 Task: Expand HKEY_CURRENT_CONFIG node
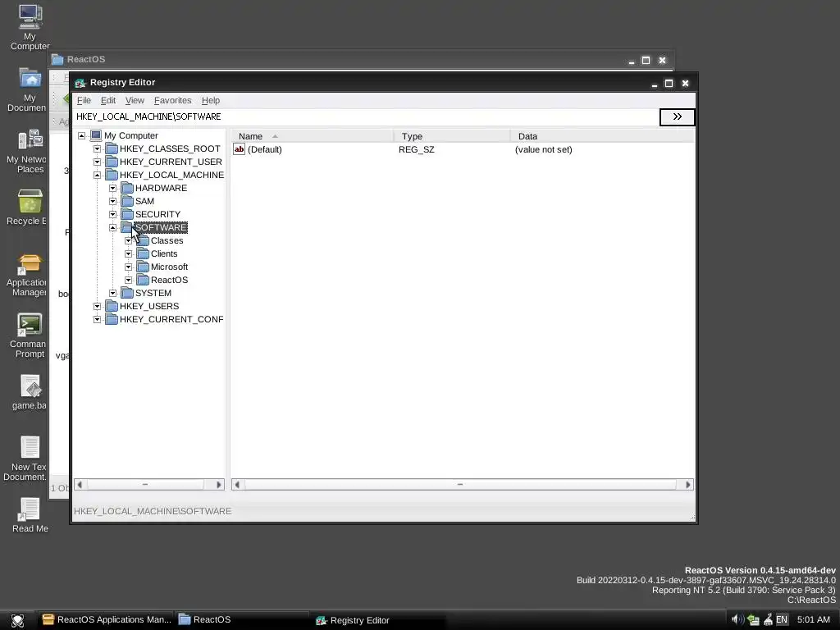tap(97, 319)
